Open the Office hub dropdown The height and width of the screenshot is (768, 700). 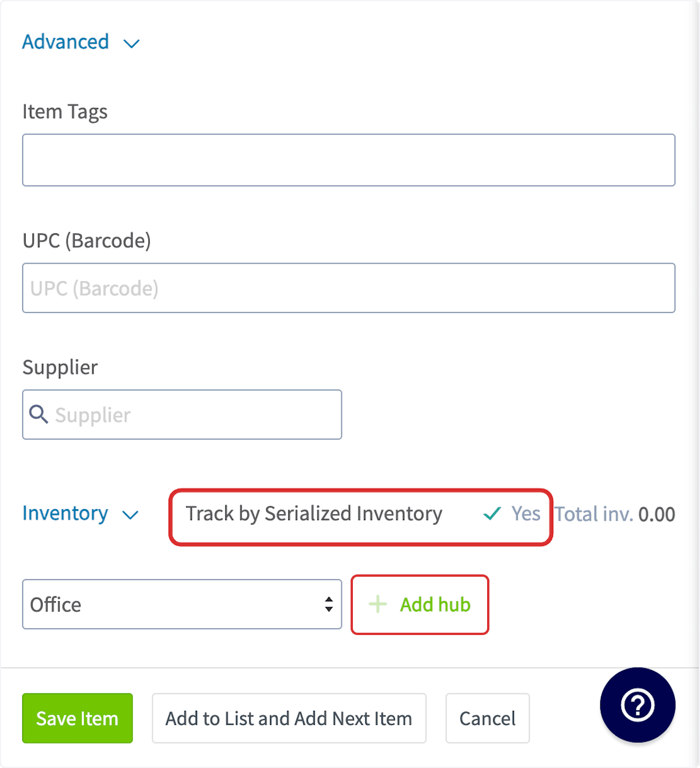[181, 604]
